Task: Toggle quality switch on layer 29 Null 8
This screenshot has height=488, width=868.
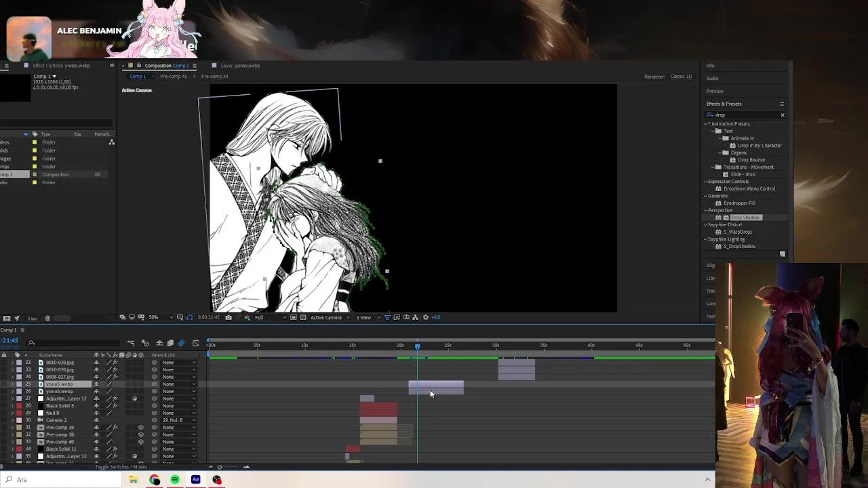Action: click(x=109, y=413)
